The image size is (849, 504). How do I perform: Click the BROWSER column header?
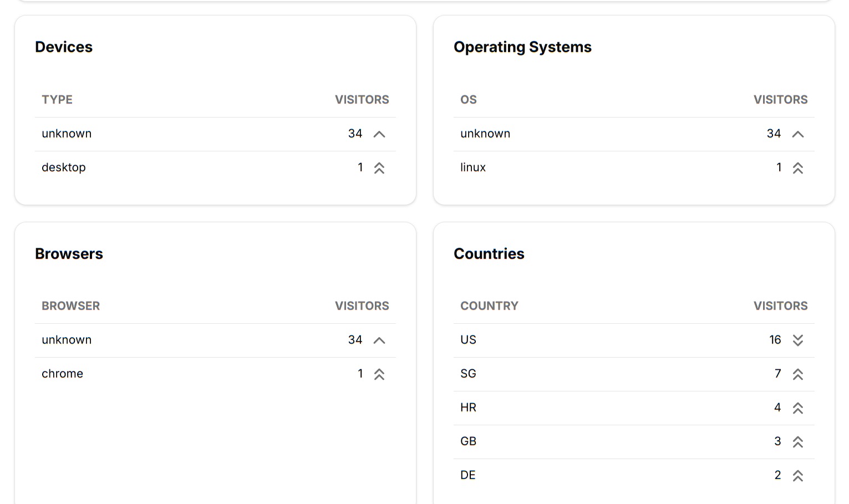[x=70, y=306]
